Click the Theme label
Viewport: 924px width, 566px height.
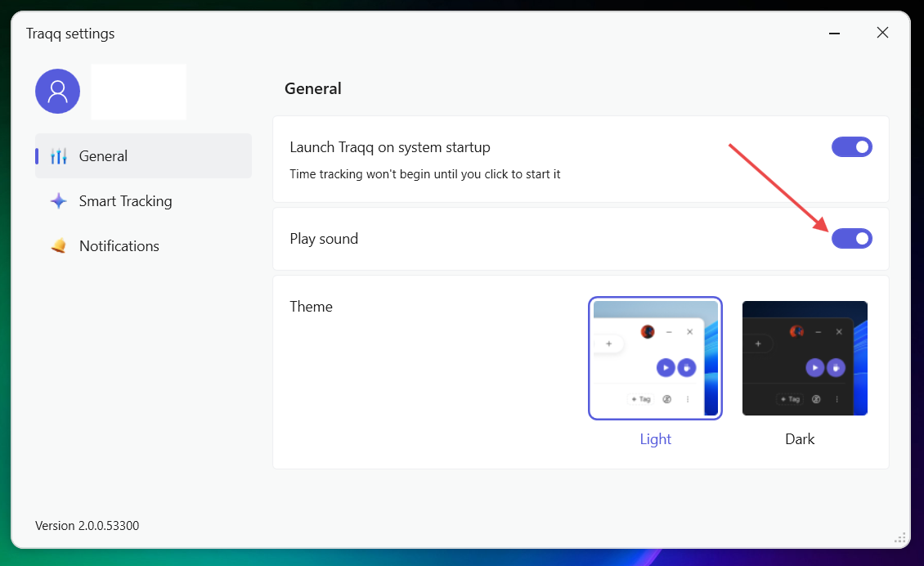312,307
